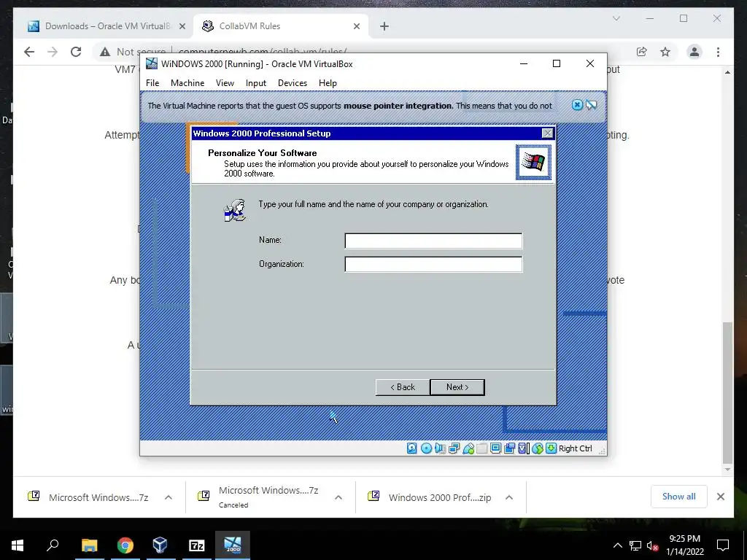Viewport: 747px width, 560px height.
Task: Open the Help menu in VirtualBox
Action: point(328,83)
